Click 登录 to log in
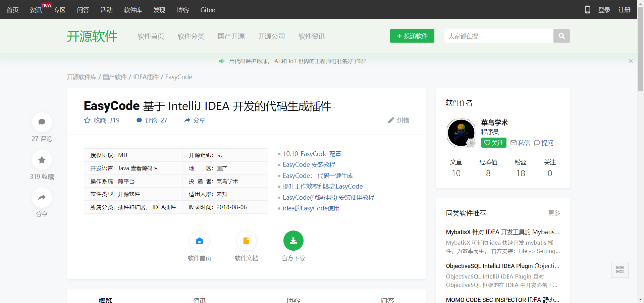 click(x=604, y=10)
